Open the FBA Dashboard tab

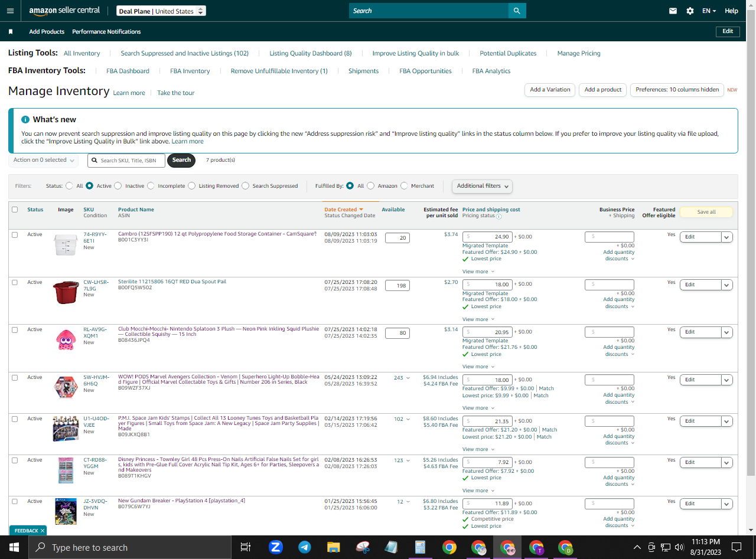point(128,71)
